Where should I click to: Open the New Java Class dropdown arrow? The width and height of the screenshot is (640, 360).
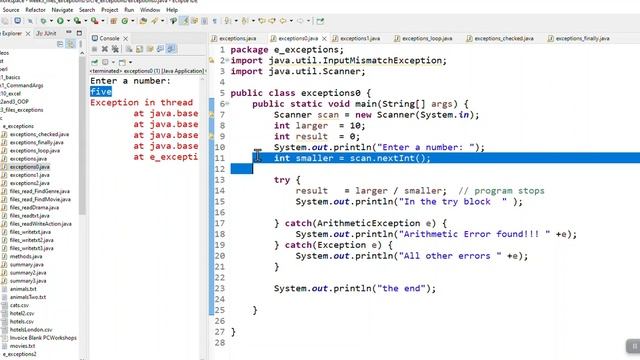click(133, 21)
